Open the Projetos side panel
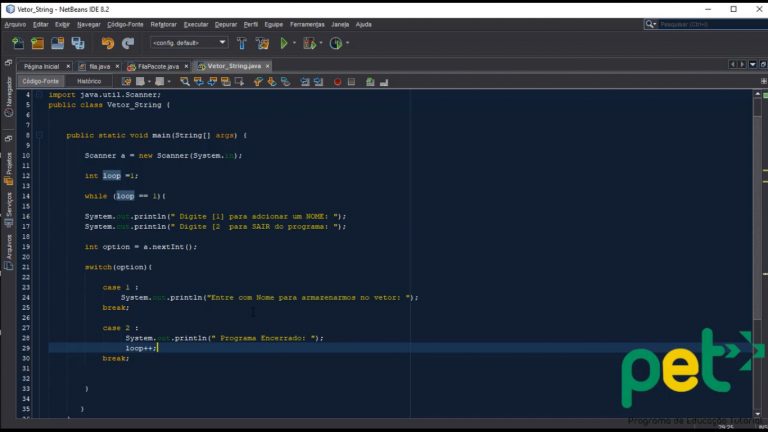 coord(9,163)
